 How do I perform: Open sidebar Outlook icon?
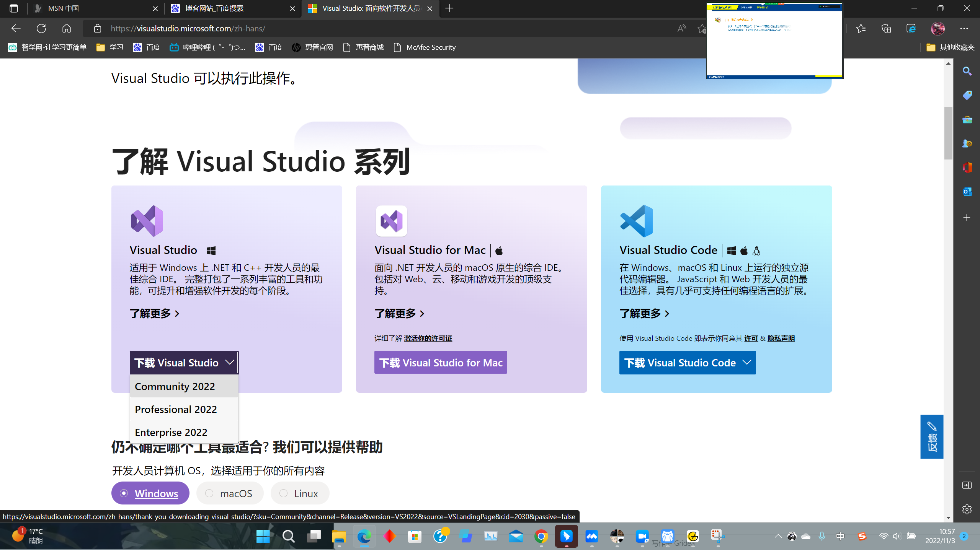967,192
